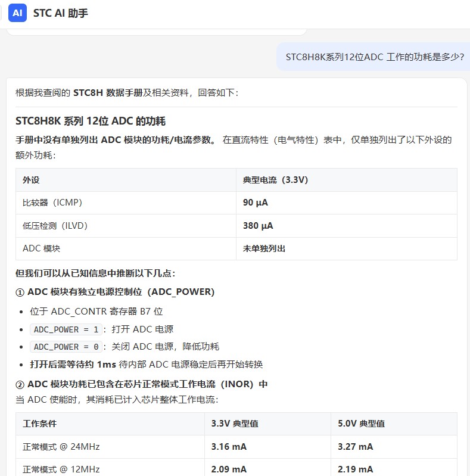470x476 pixels.
Task: Select the 正常模式 @ 24MHz row label
Action: (x=61, y=447)
